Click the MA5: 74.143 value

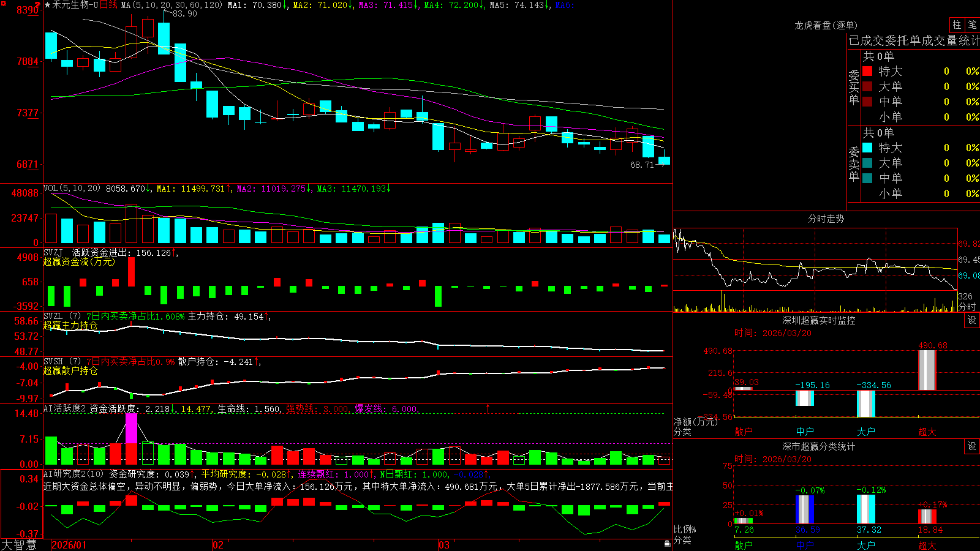pyautogui.click(x=516, y=5)
